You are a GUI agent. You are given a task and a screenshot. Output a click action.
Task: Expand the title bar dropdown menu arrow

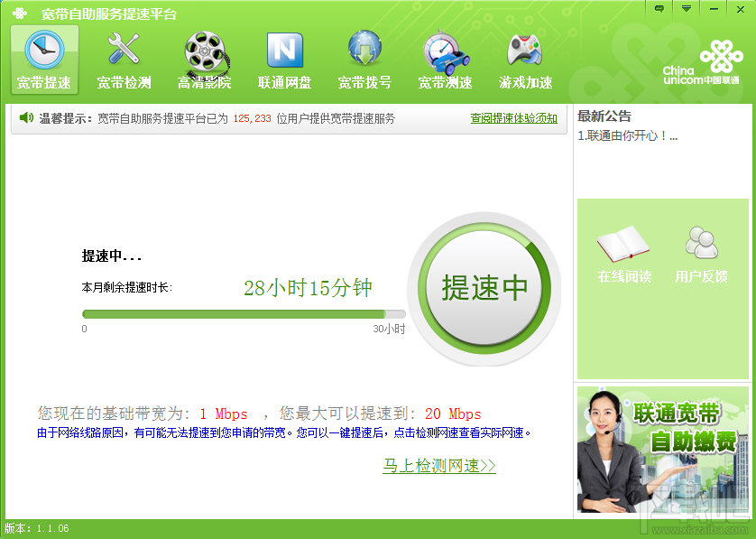click(687, 9)
